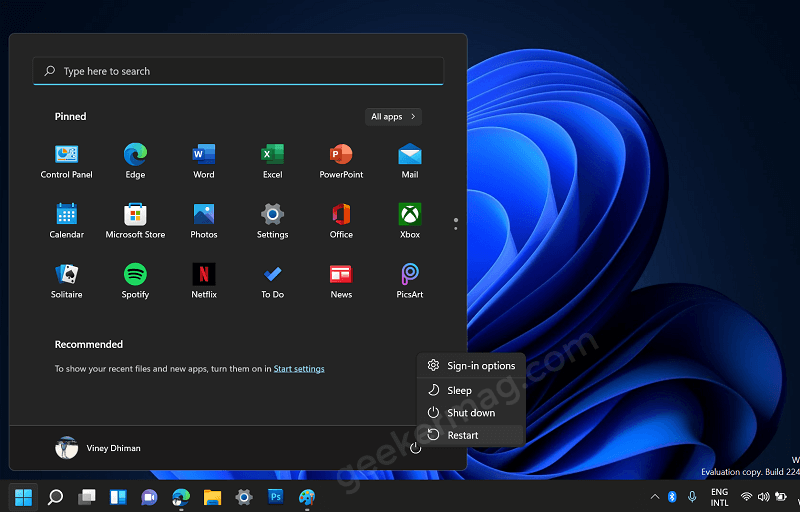Screen dimensions: 800x512
Task: Switch ENG INTL input language
Action: [719, 497]
